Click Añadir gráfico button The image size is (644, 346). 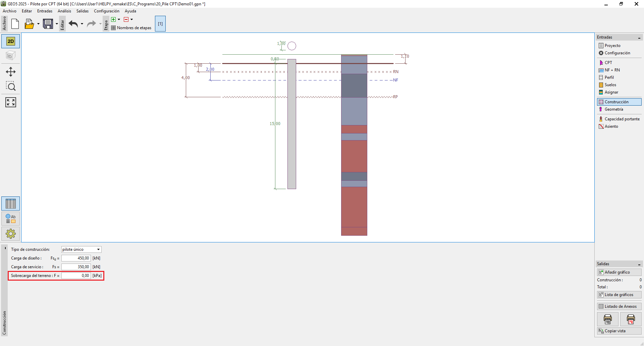click(x=619, y=272)
